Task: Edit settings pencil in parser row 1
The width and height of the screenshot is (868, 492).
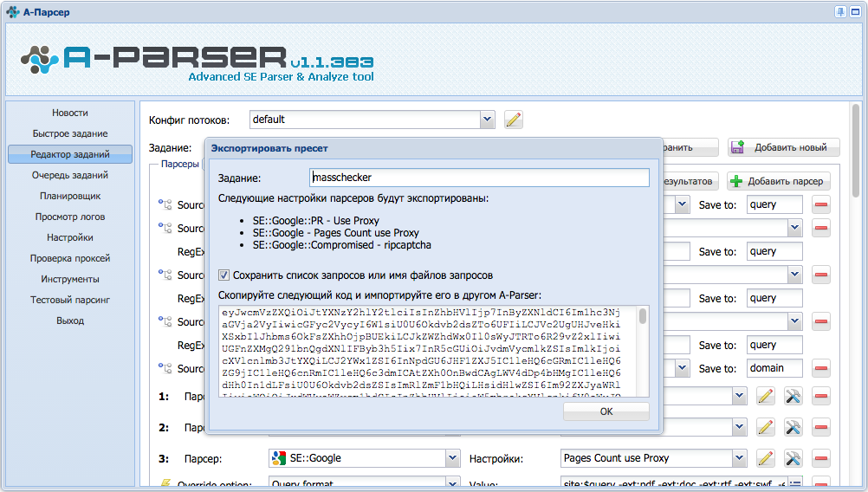Action: tap(766, 396)
